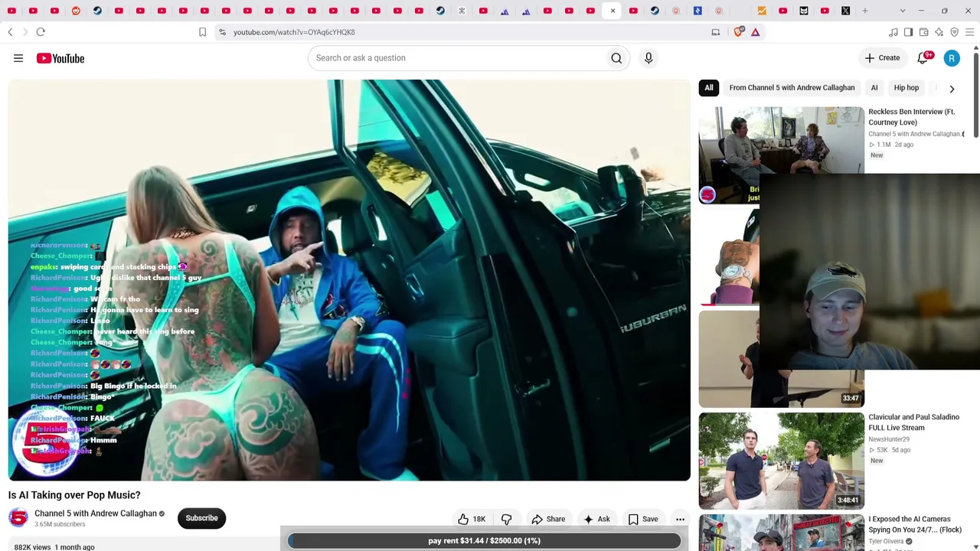Go back in browser history
Screen dimensions: 980x551
(x=10, y=32)
